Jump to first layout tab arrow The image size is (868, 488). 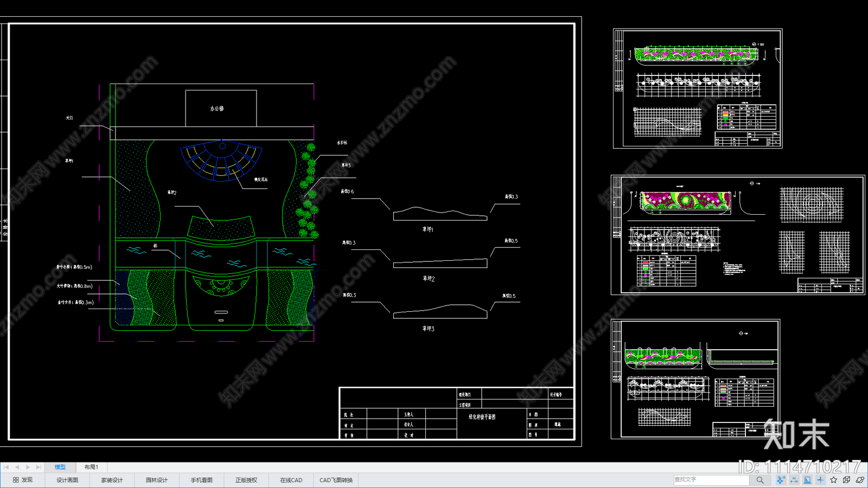pos(7,467)
